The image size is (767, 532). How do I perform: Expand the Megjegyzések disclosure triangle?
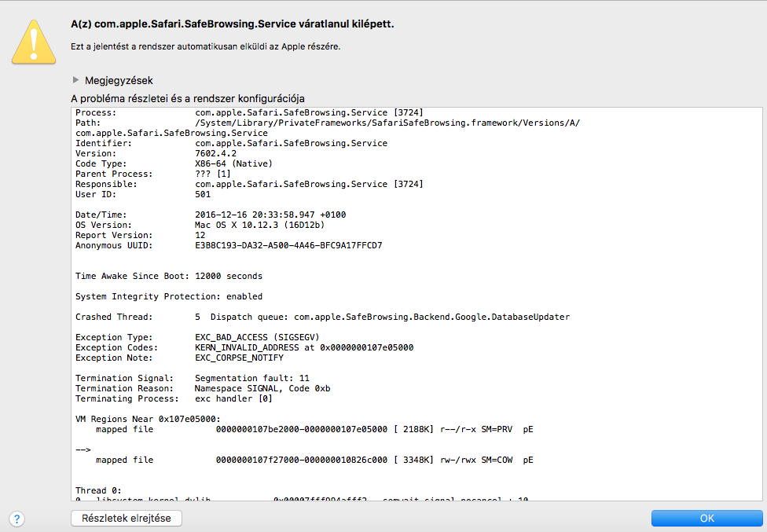click(75, 79)
